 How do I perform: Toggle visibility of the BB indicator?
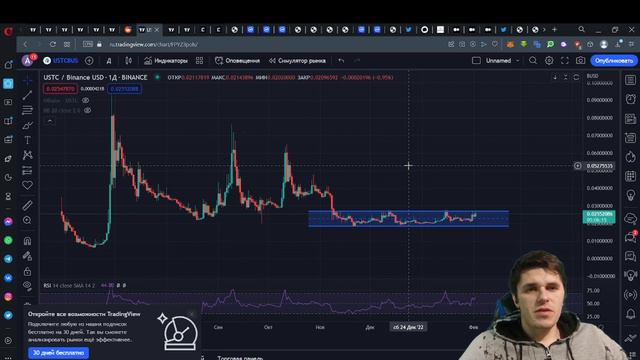87,110
